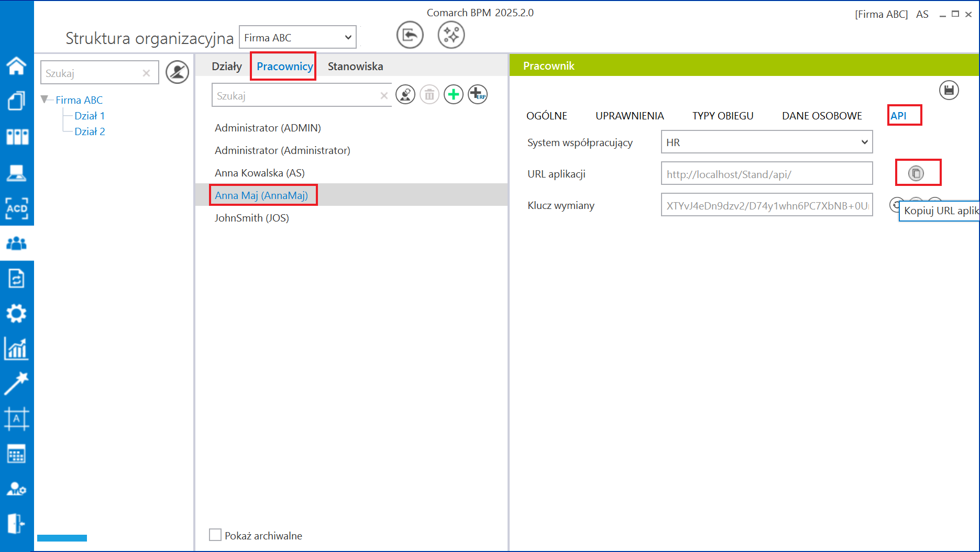Viewport: 980px width, 552px height.
Task: Select employee Administrator (ADMIN)
Action: [351, 128]
